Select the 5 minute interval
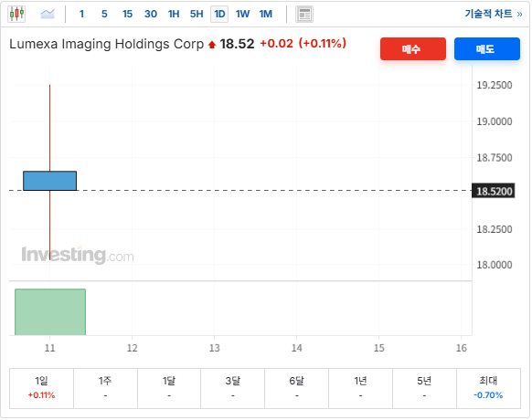Image resolution: width=532 pixels, height=420 pixels. tap(104, 15)
